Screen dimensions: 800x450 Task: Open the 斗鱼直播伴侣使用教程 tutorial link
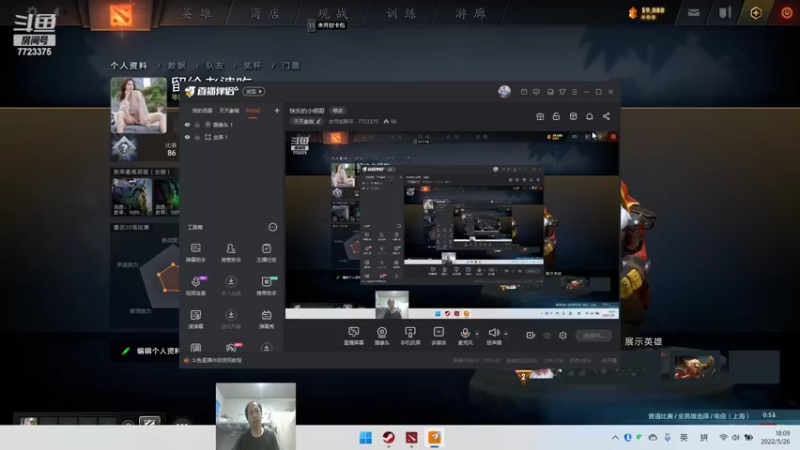[216, 360]
